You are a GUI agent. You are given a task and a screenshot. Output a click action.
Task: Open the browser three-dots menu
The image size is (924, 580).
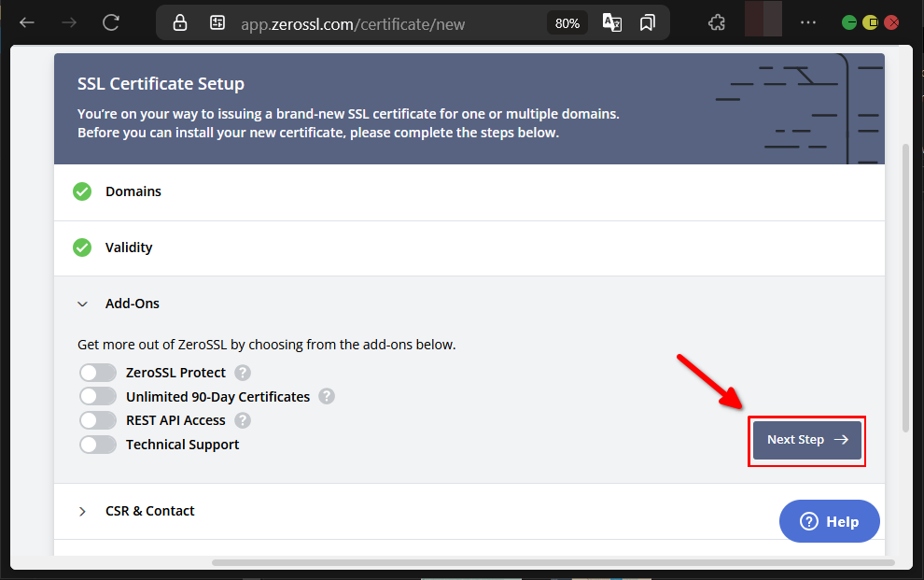click(x=808, y=22)
